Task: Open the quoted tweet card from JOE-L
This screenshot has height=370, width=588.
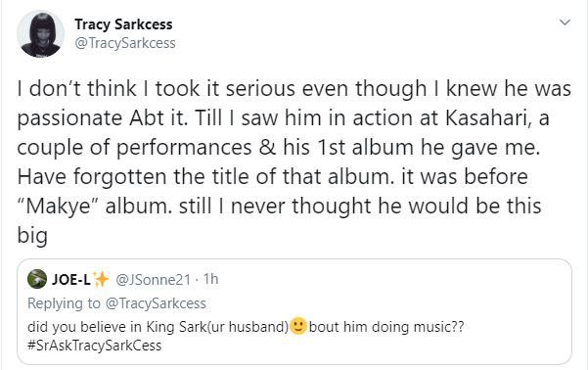Action: click(294, 311)
